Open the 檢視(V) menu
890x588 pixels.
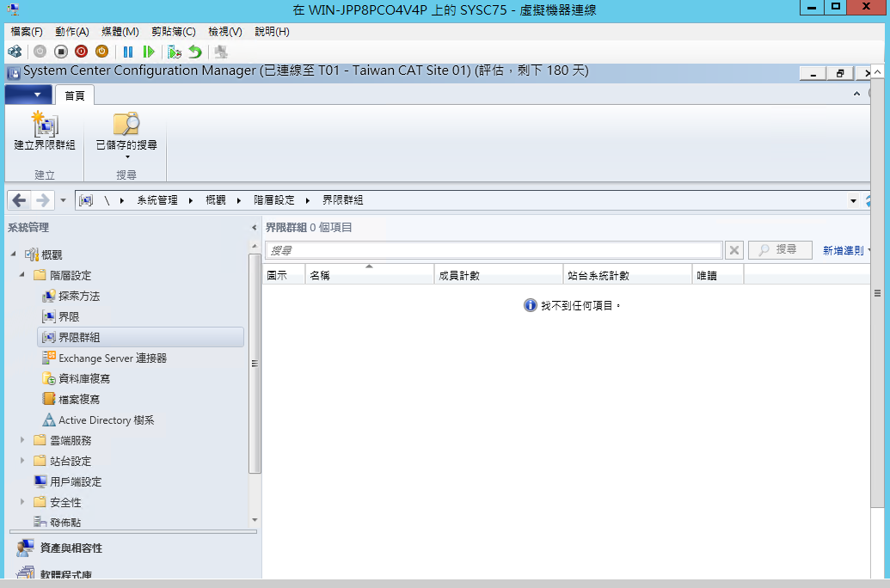tap(225, 32)
